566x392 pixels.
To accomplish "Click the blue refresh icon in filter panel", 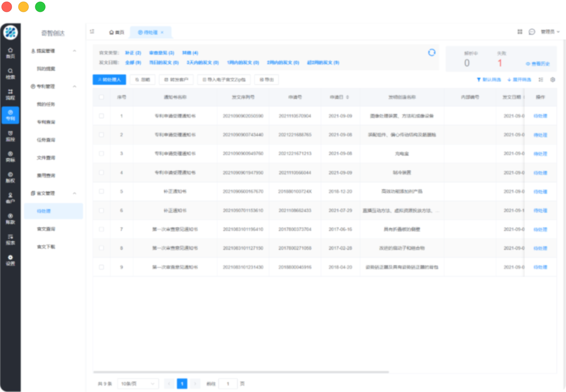I will tap(432, 53).
